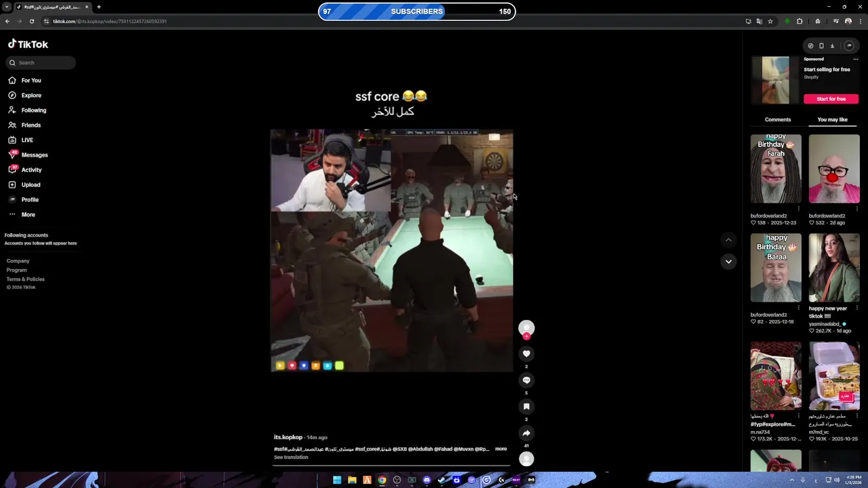This screenshot has height=488, width=868.
Task: Expand the Program footer section
Action: (x=17, y=270)
